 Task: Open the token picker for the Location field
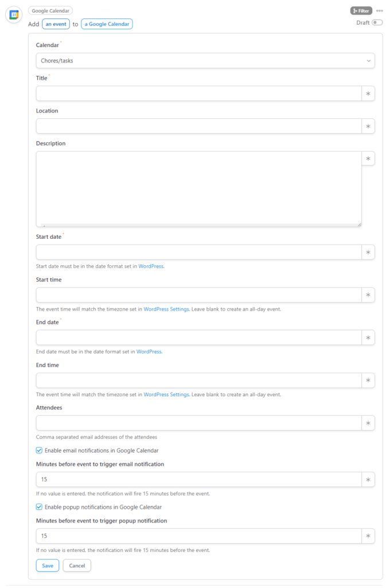tap(368, 126)
